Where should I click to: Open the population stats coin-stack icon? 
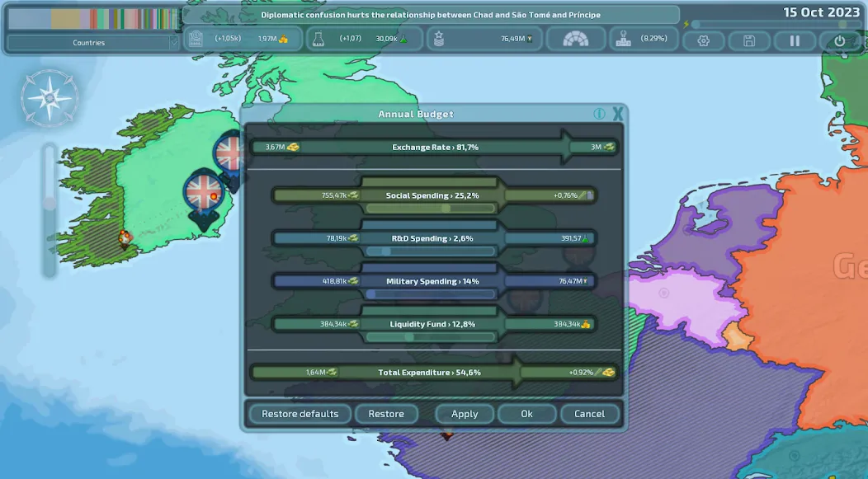coord(440,38)
